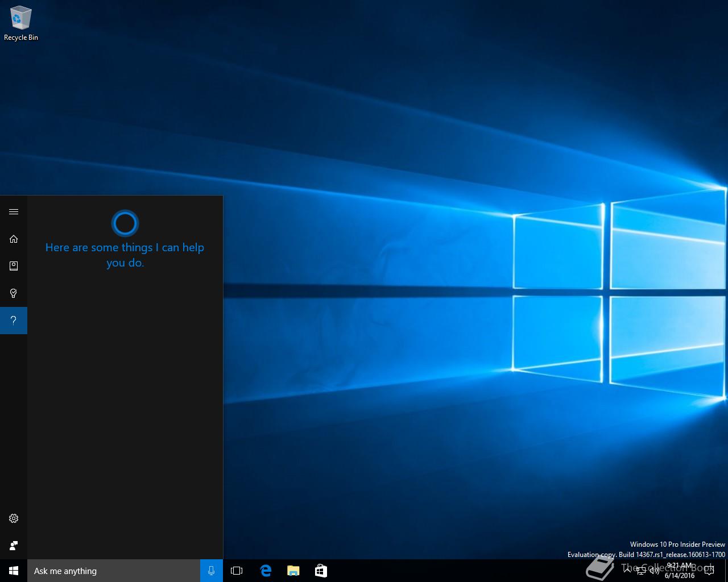
Task: Open Cortana feedback icon
Action: click(14, 546)
